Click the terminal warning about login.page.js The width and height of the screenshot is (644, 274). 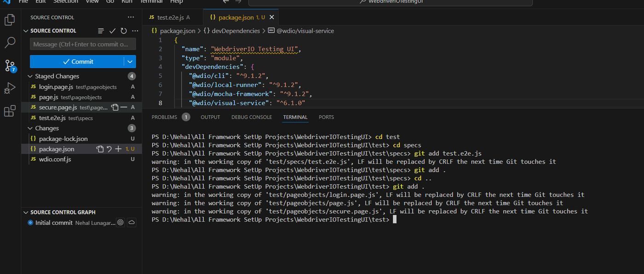[368, 194]
